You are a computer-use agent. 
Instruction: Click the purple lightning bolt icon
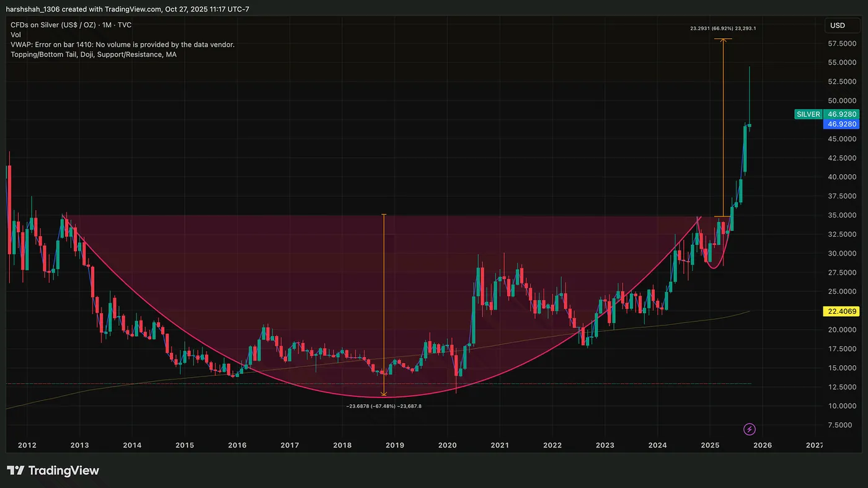coord(750,429)
